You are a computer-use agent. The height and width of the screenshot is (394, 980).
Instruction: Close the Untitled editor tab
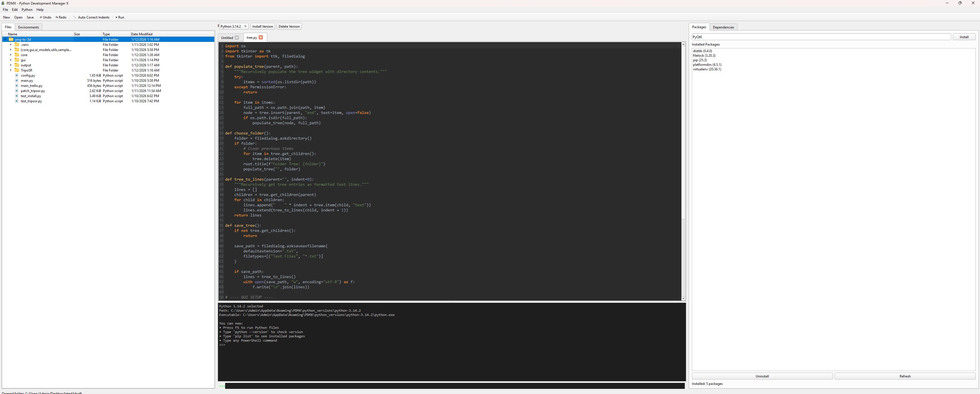tap(237, 38)
